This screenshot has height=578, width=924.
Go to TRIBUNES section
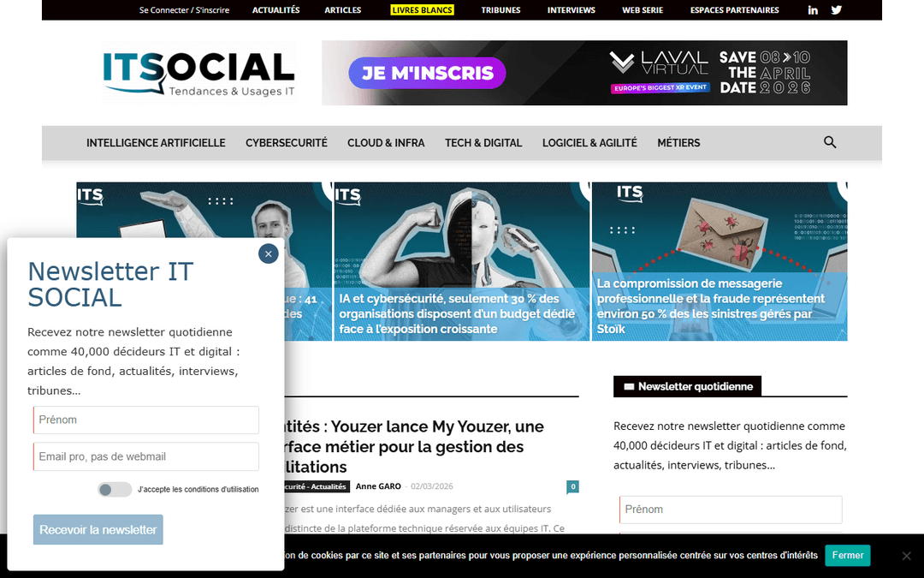pos(500,10)
